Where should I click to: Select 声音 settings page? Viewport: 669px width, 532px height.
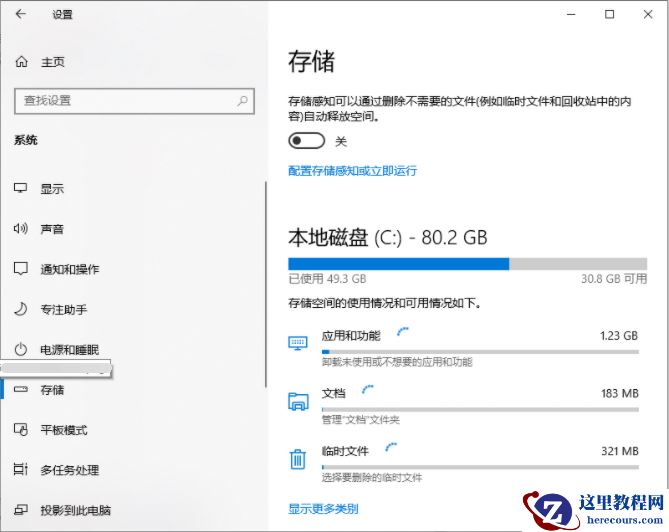click(x=52, y=229)
